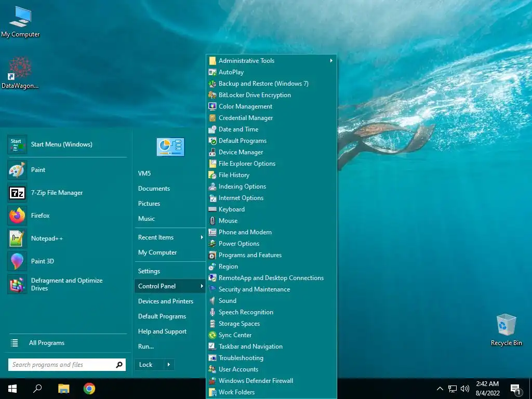Click the Lock button
The width and height of the screenshot is (532, 399).
click(x=149, y=365)
